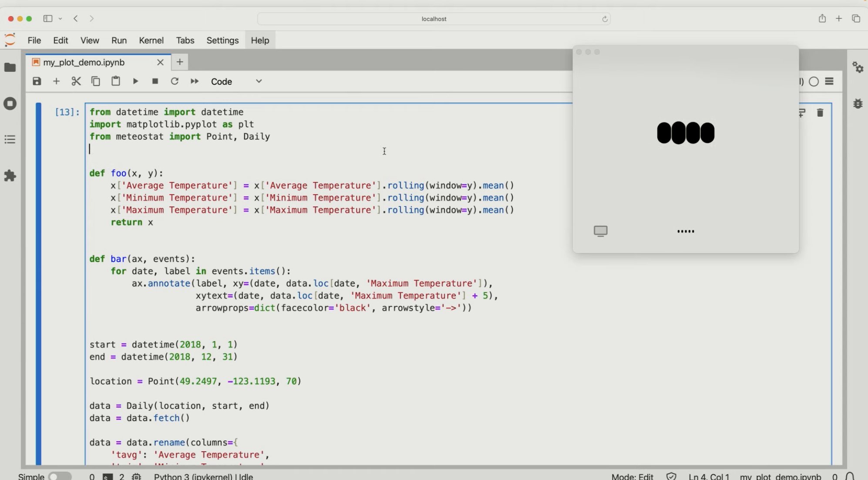Image resolution: width=868 pixels, height=480 pixels.
Task: Click the def foo(x, y): line
Action: (x=126, y=173)
